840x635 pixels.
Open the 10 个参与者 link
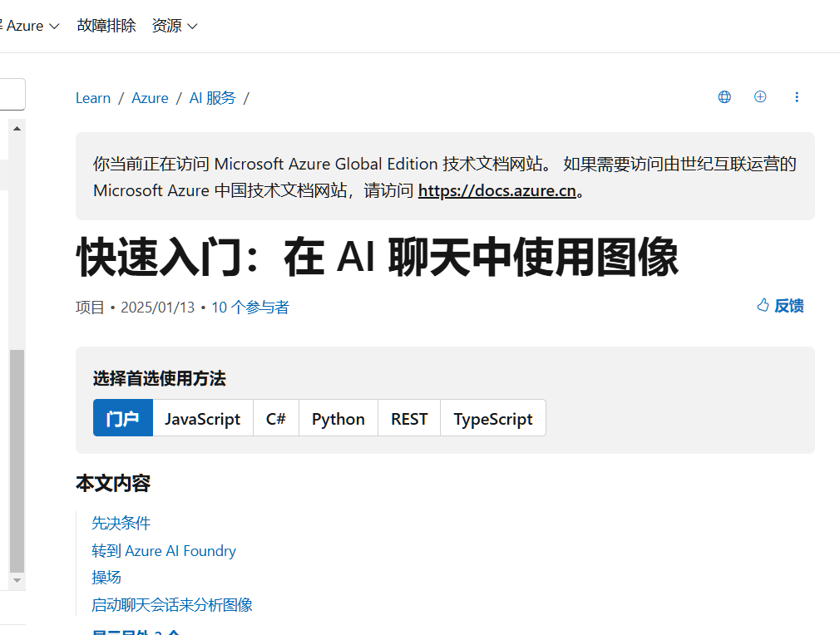(250, 308)
